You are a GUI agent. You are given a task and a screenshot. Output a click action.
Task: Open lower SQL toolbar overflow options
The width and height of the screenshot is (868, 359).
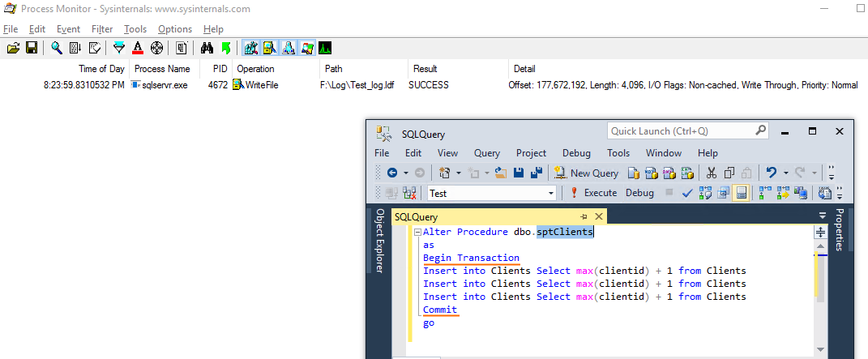click(x=840, y=193)
